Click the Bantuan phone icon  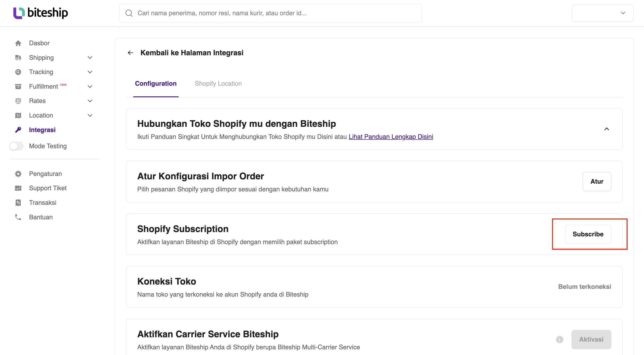(x=18, y=217)
